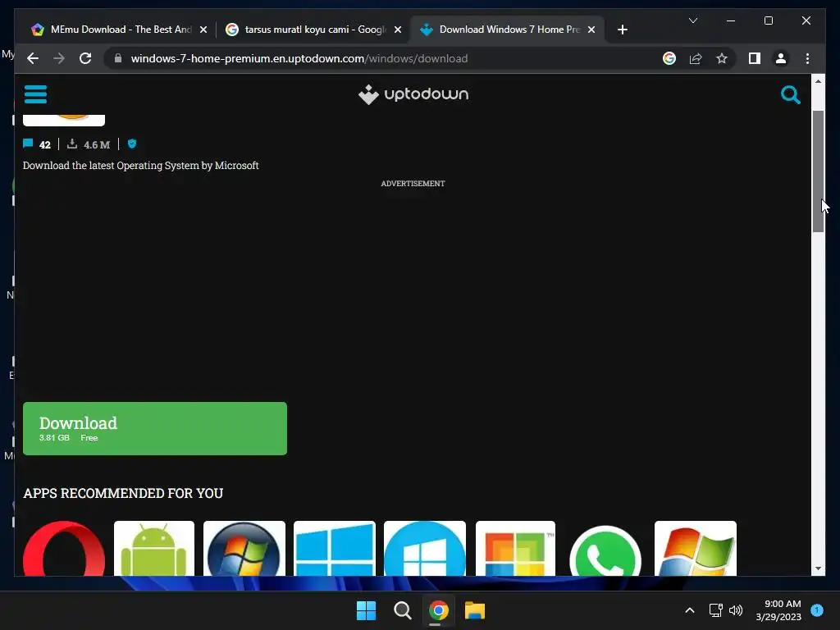This screenshot has height=630, width=840.
Task: Click the scrollbar up arrow
Action: (818, 81)
